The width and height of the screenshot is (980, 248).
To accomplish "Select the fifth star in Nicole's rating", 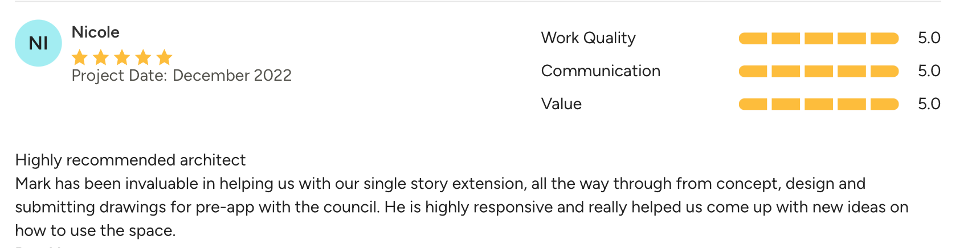I will coord(164,57).
